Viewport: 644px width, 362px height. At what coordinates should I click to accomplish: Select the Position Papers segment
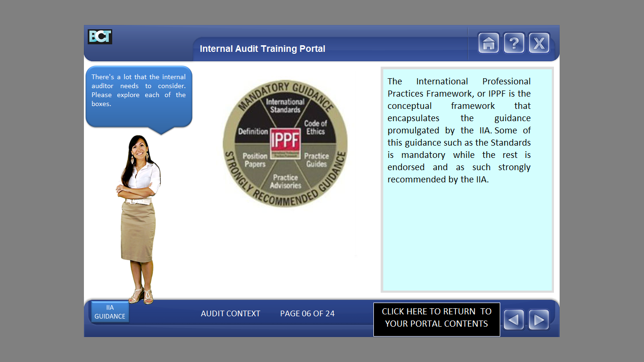(x=255, y=160)
